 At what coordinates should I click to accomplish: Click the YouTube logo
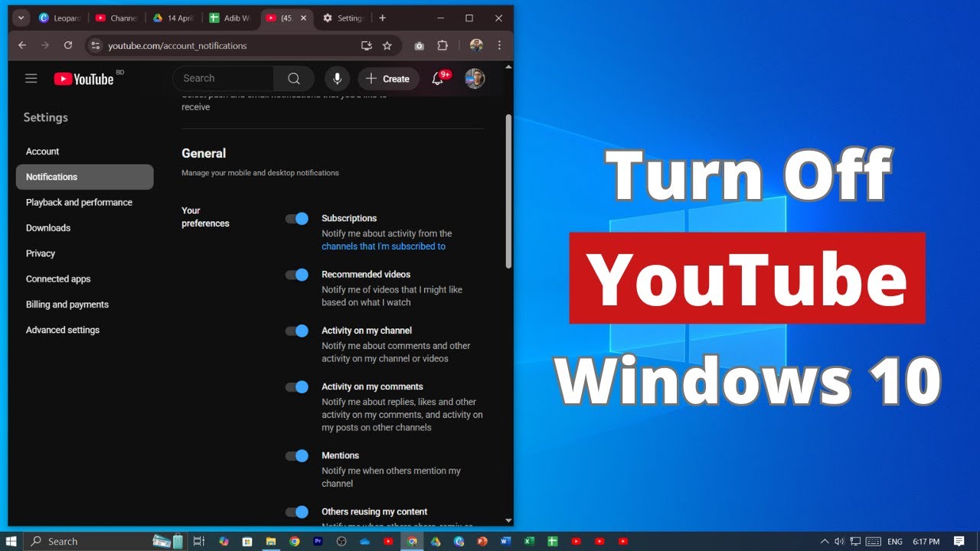click(x=84, y=78)
